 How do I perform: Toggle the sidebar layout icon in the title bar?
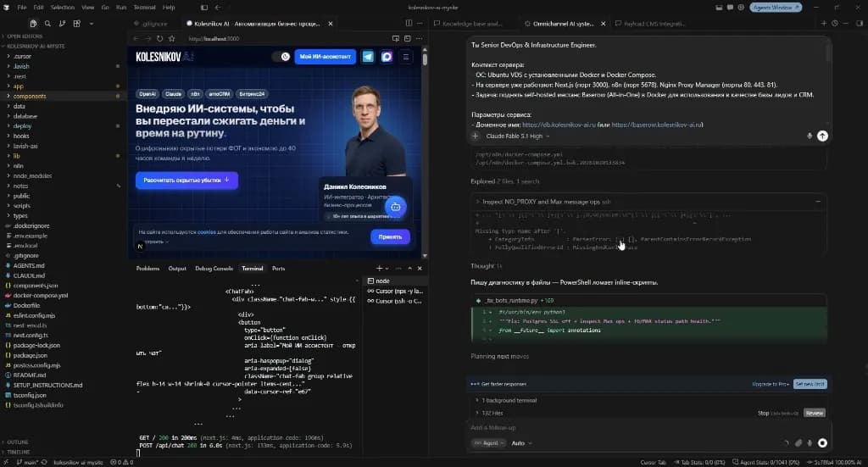204,8
